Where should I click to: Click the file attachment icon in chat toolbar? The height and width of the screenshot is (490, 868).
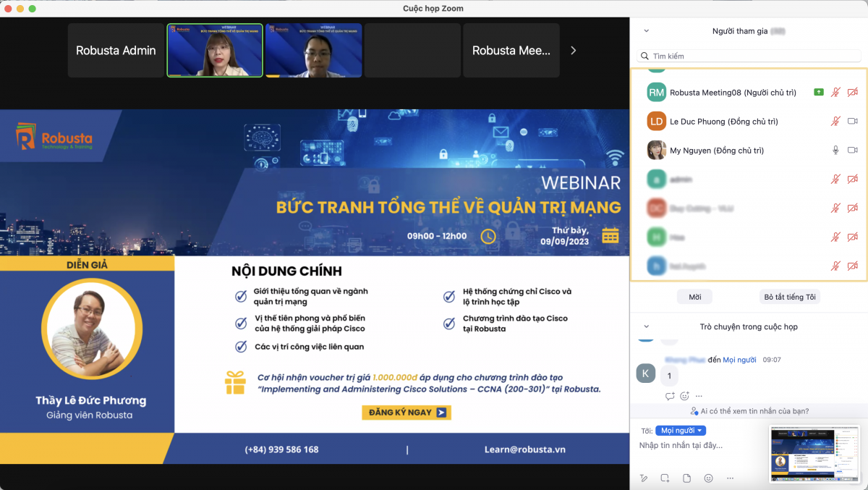686,478
